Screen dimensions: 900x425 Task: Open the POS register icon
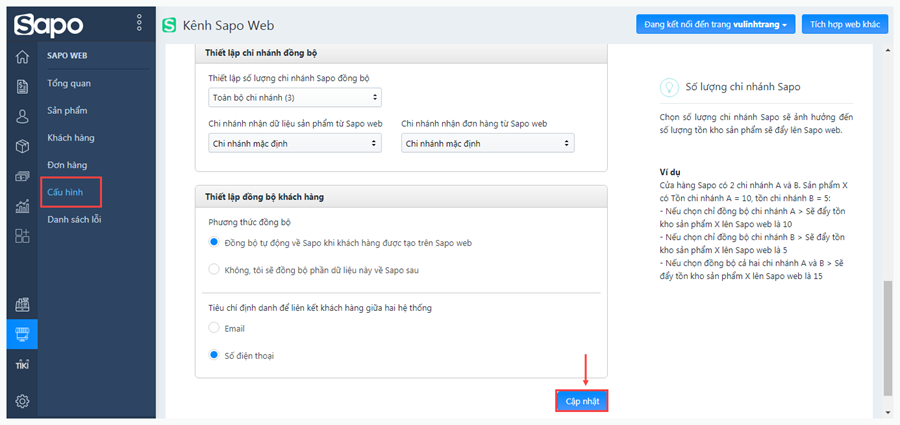22,304
